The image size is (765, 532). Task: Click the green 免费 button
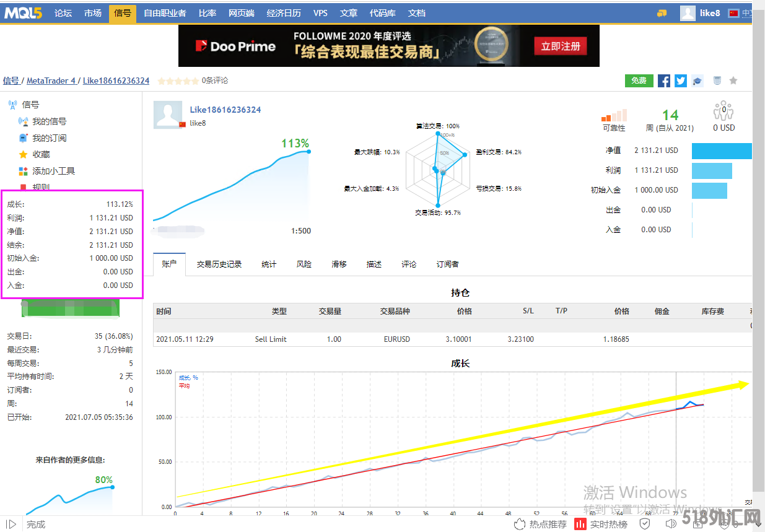point(639,81)
